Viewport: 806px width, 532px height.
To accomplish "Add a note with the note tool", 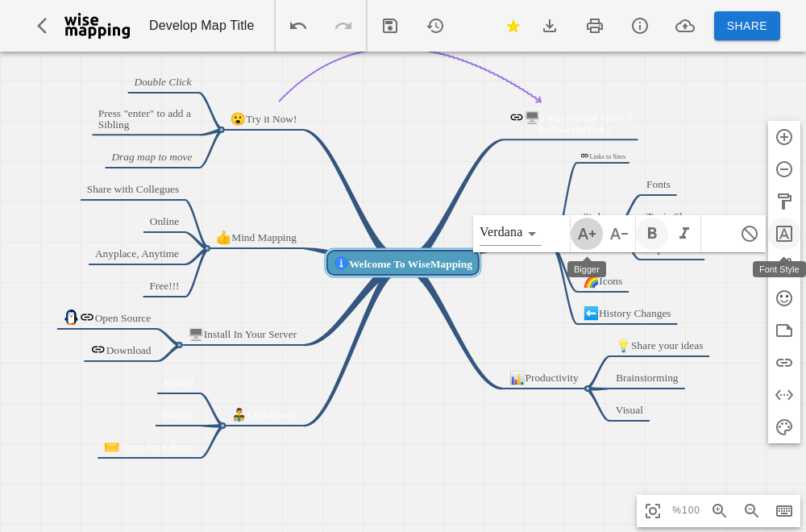I will [784, 330].
